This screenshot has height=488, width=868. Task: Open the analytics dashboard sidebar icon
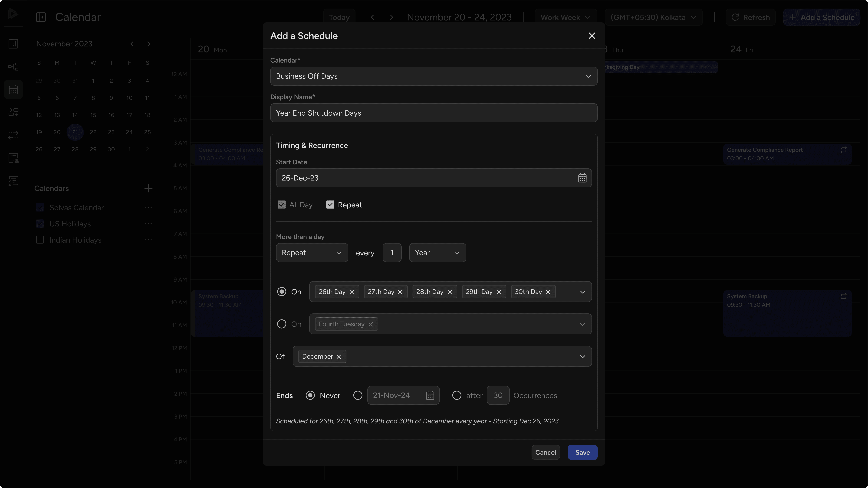click(13, 43)
